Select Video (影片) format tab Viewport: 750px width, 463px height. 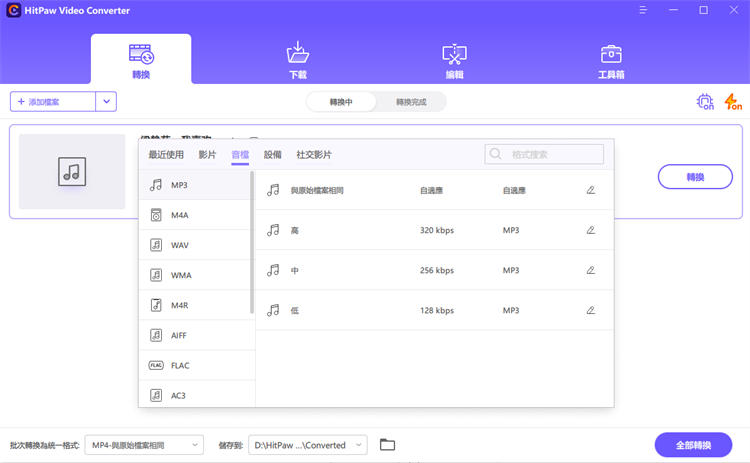207,154
